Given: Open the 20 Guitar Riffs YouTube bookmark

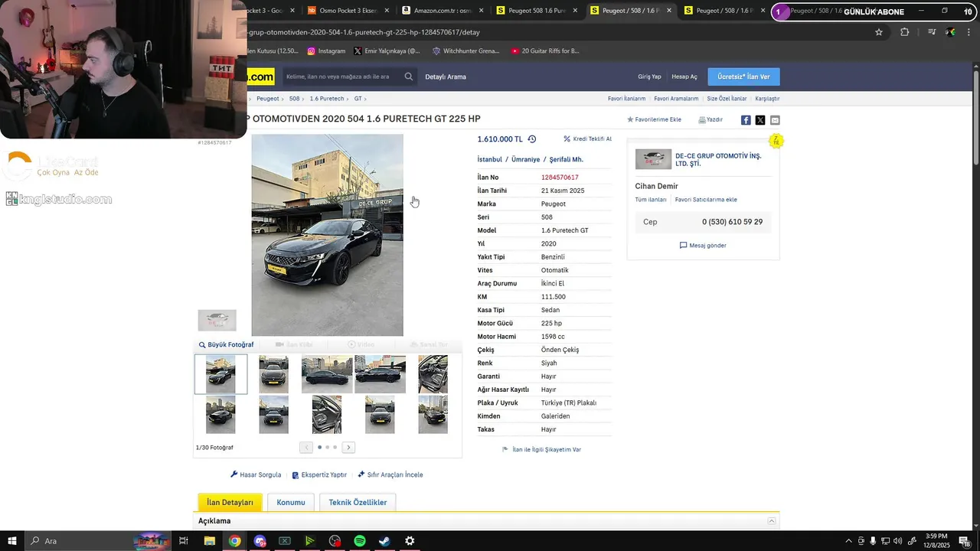Looking at the screenshot, I should 545,51.
